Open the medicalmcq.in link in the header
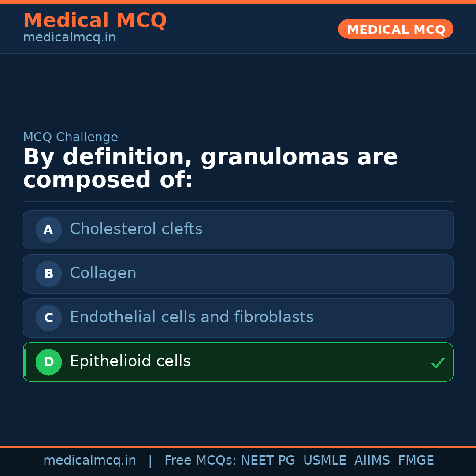The image size is (476, 476). pyautogui.click(x=69, y=38)
